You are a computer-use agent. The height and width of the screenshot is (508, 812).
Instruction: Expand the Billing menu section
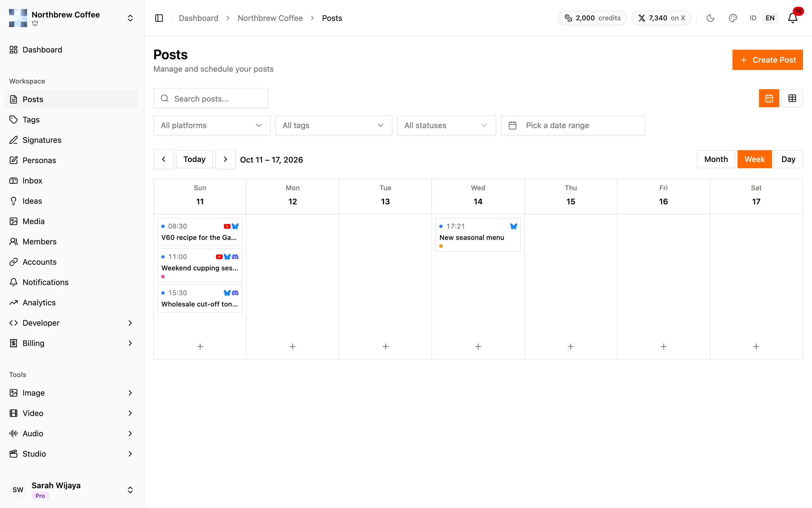pyautogui.click(x=72, y=343)
